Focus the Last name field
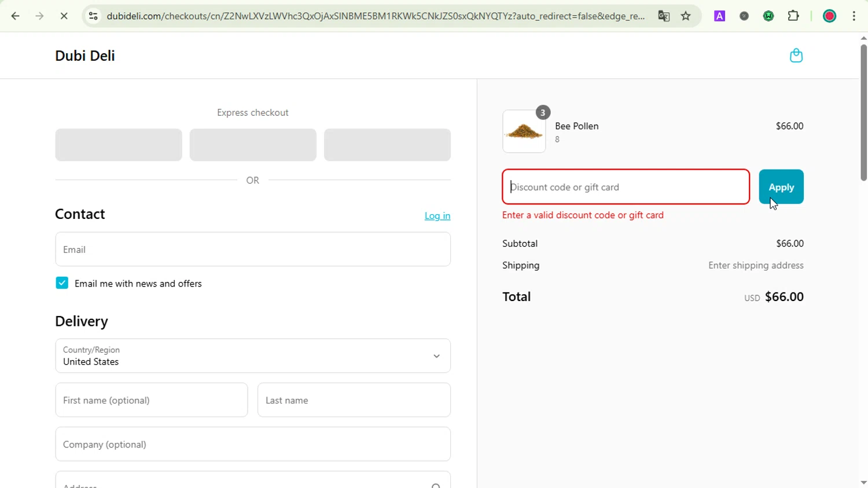The image size is (868, 488). [354, 400]
